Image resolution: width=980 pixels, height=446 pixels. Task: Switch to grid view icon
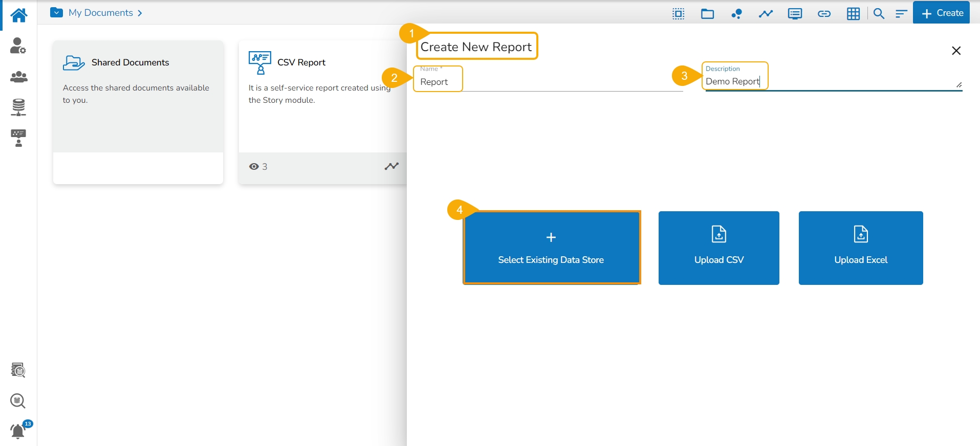click(853, 14)
